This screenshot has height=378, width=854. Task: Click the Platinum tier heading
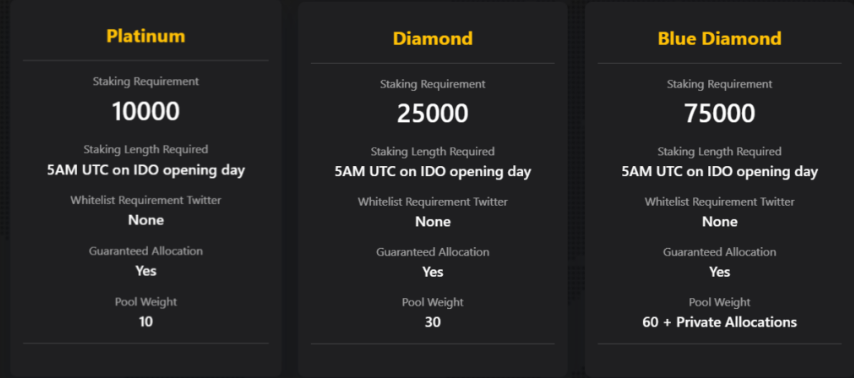[145, 36]
